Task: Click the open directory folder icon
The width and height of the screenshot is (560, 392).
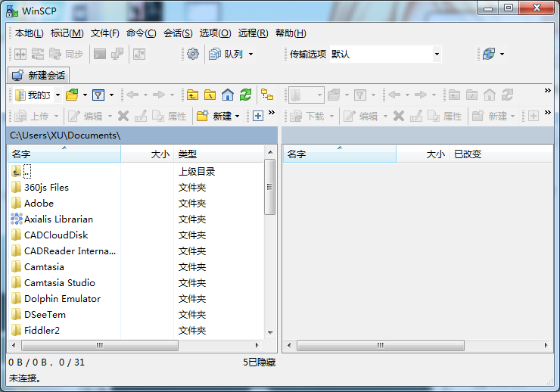Action: (x=72, y=95)
